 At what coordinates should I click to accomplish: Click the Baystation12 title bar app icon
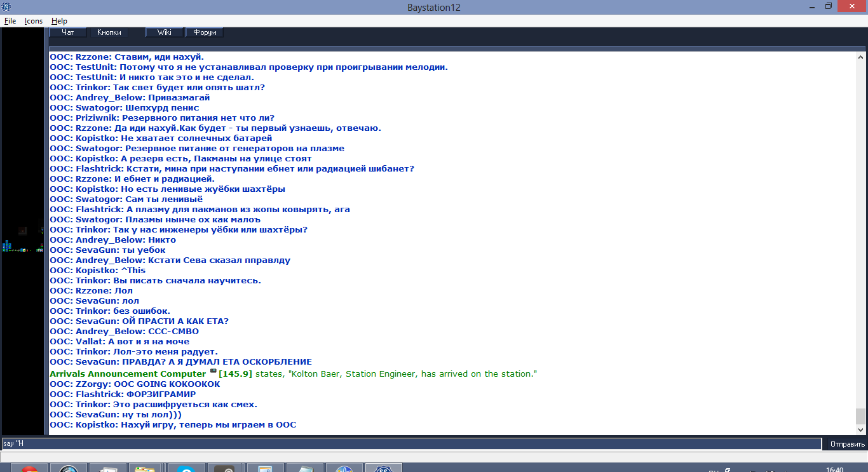[x=6, y=6]
